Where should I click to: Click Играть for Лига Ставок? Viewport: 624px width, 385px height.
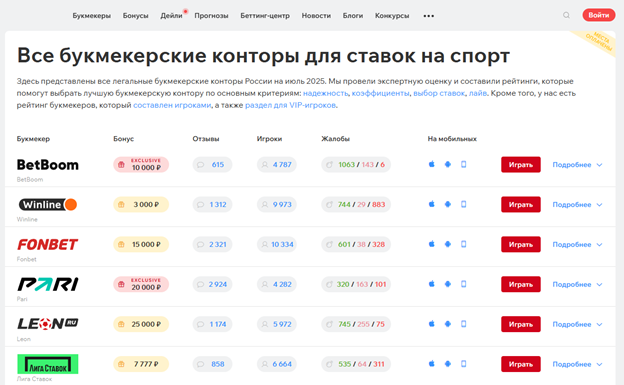click(521, 364)
